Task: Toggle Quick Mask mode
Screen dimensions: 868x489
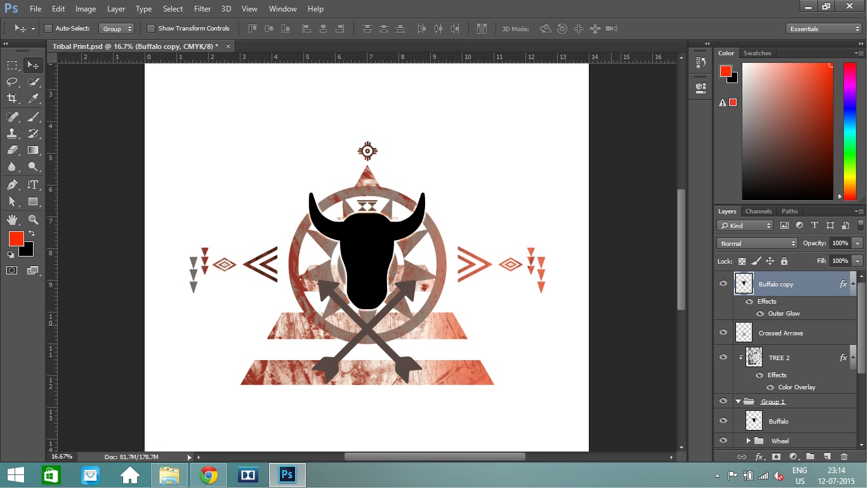Action: 12,271
